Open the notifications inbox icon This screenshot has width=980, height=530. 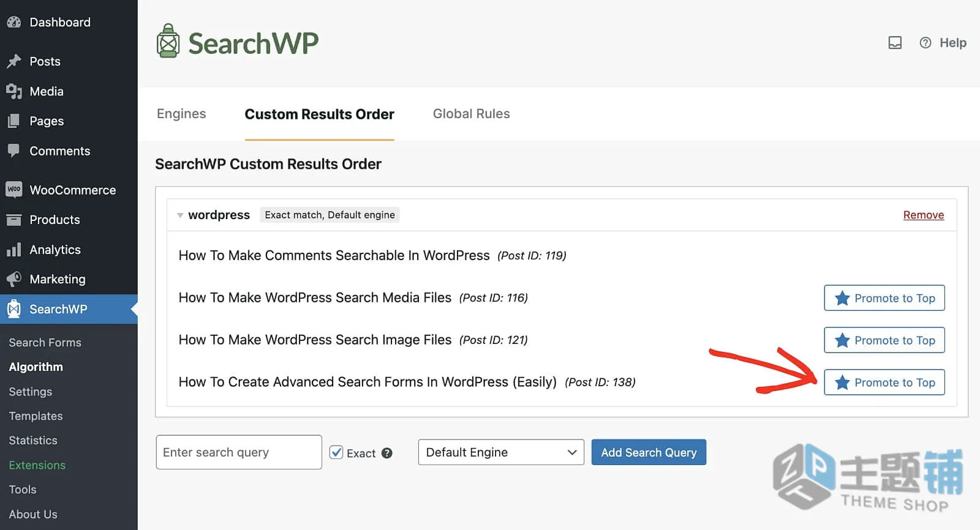[895, 43]
